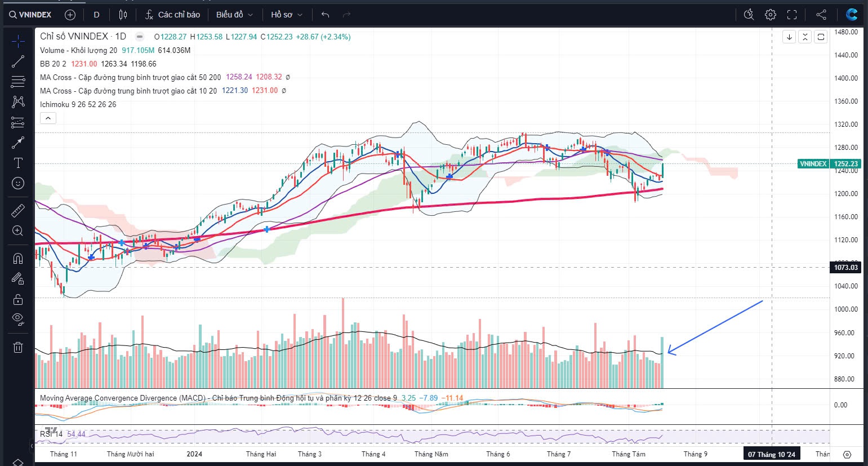Click the 2024 time axis label
868x466 pixels.
click(194, 454)
